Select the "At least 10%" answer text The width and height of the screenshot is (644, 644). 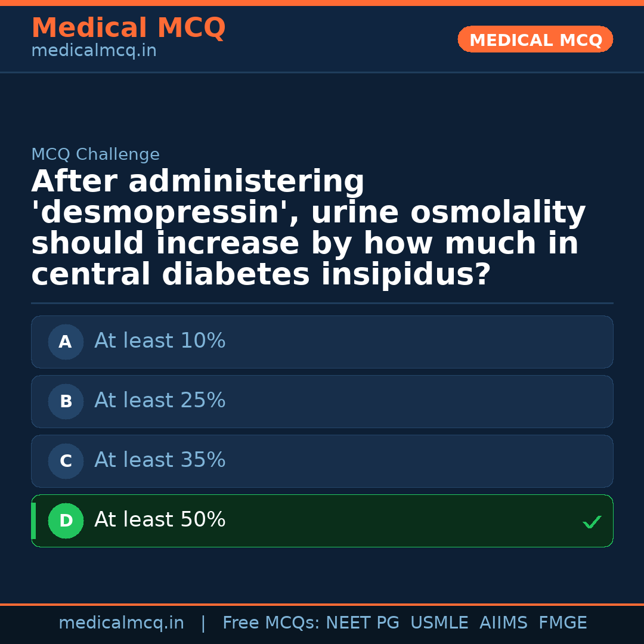pyautogui.click(x=160, y=341)
